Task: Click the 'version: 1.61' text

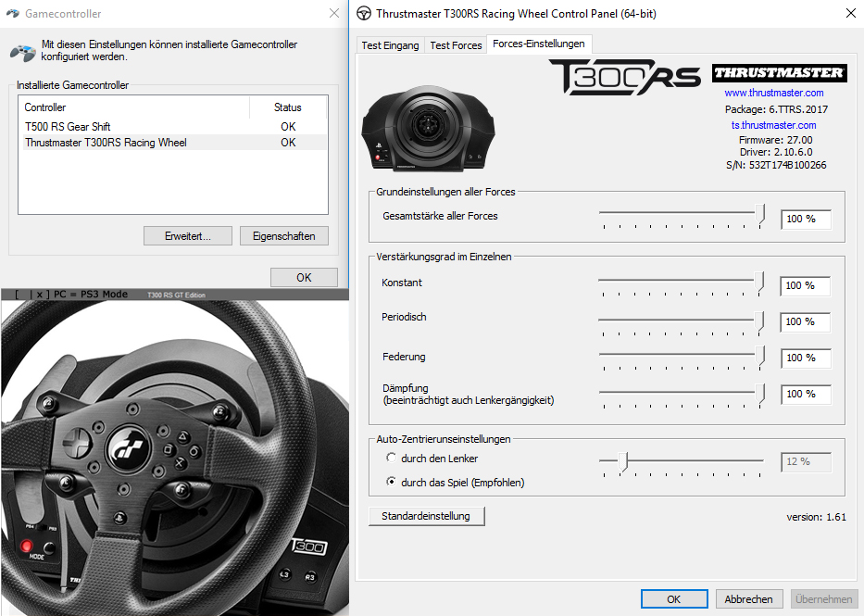Action: click(816, 517)
